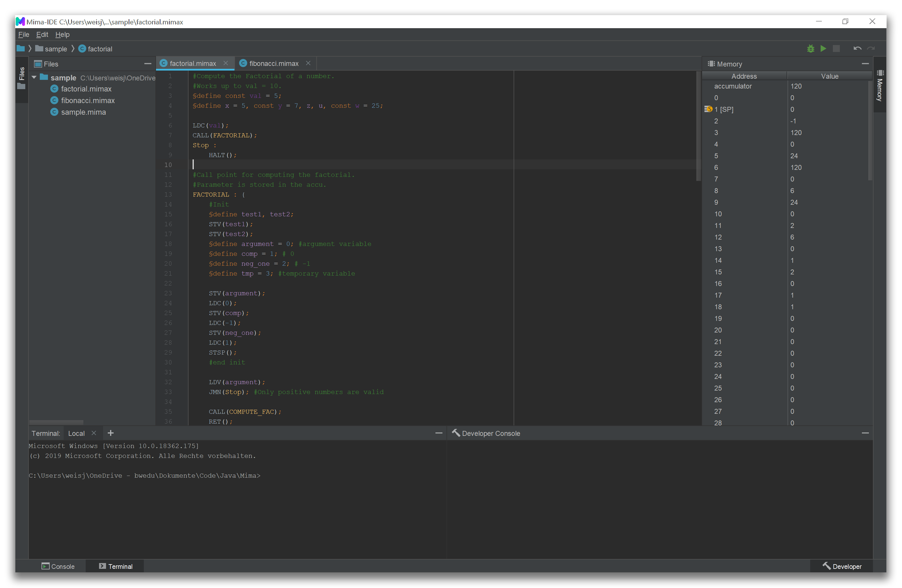The image size is (902, 588).
Task: Run the program with green play button
Action: pos(823,48)
